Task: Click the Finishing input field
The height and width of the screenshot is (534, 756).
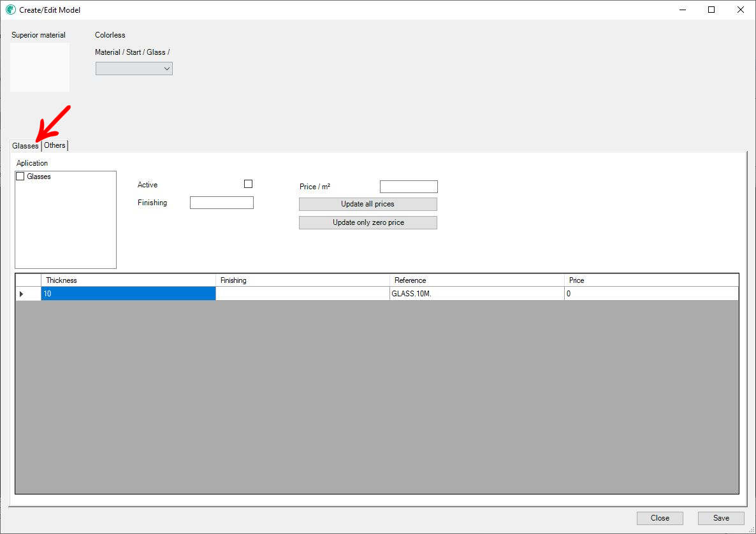Action: coord(222,203)
